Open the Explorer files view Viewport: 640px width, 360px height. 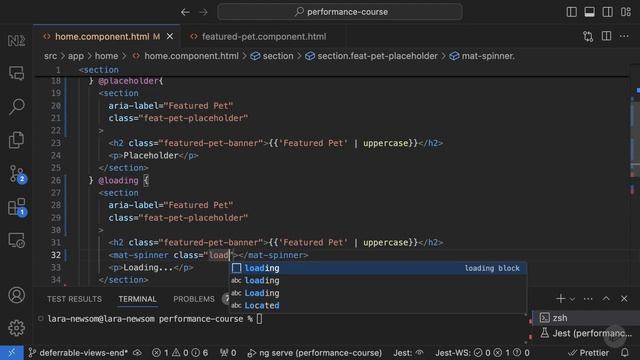16,140
